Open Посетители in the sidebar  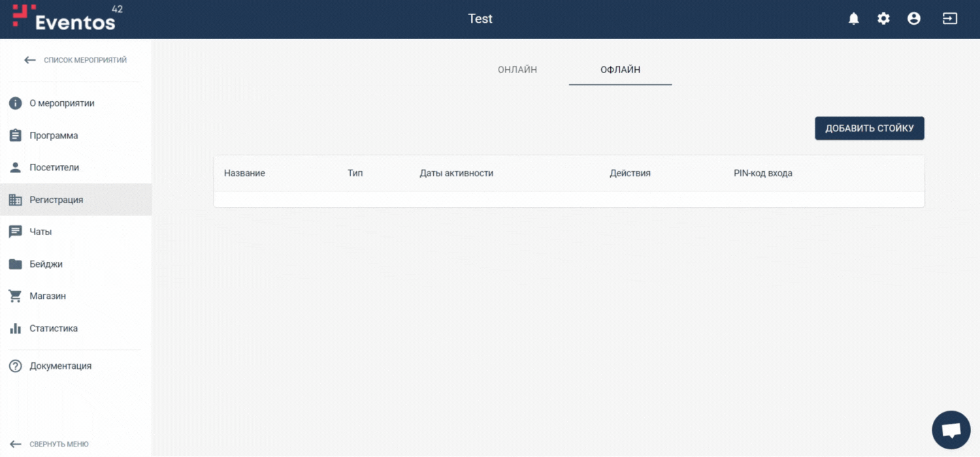tap(54, 168)
